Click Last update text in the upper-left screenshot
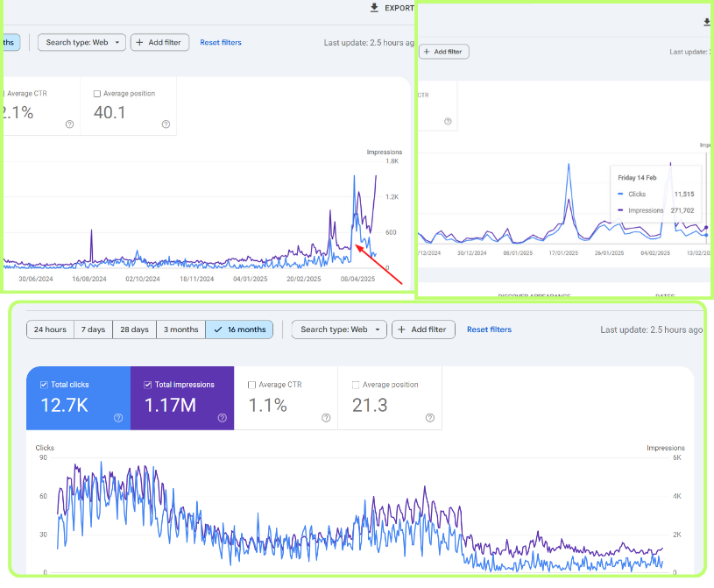 click(369, 42)
